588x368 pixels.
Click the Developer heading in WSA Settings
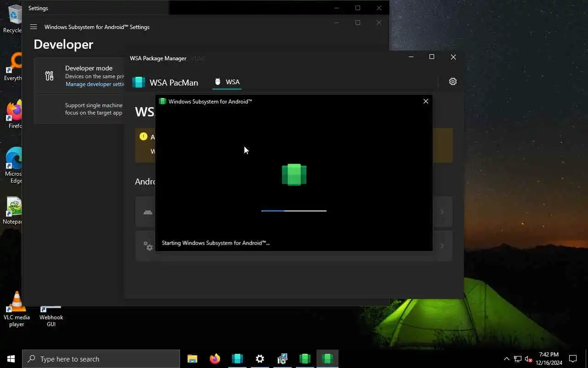63,44
